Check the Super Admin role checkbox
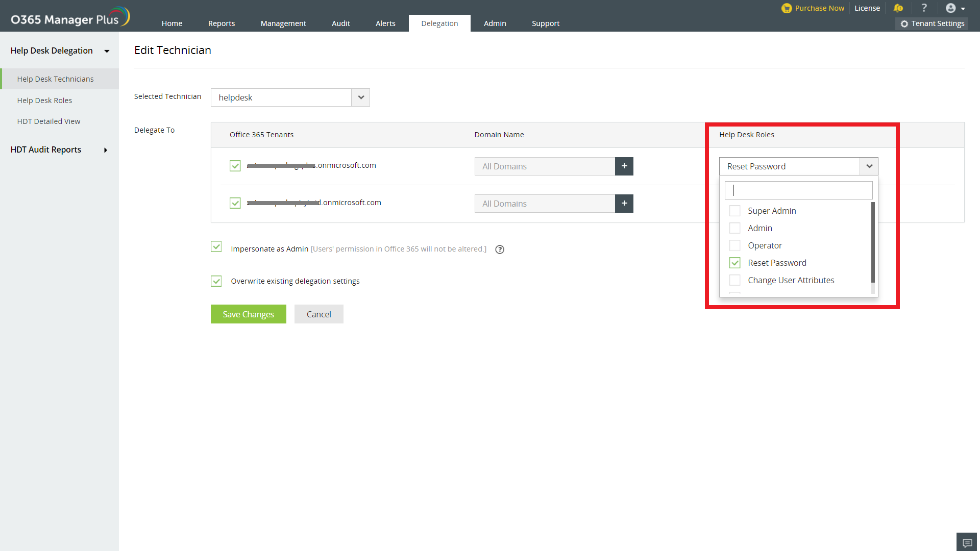This screenshot has width=980, height=551. (734, 211)
